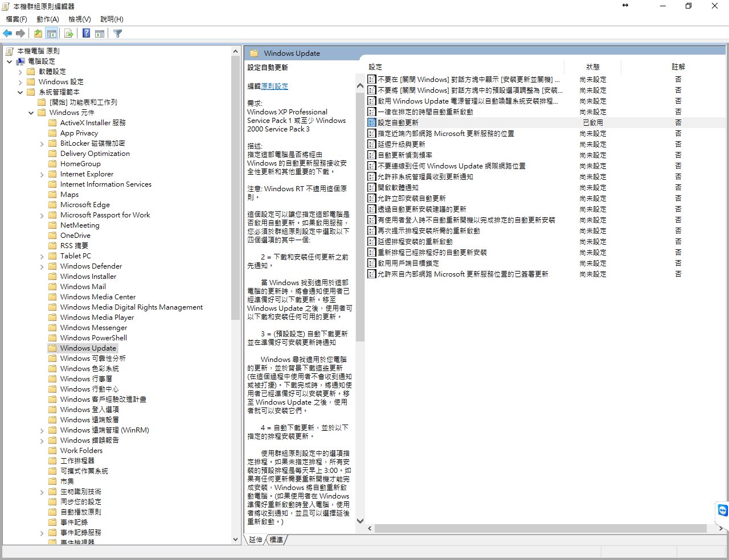Image resolution: width=729 pixels, height=560 pixels.
Task: Click the 原則設定 edit link
Action: (x=275, y=87)
